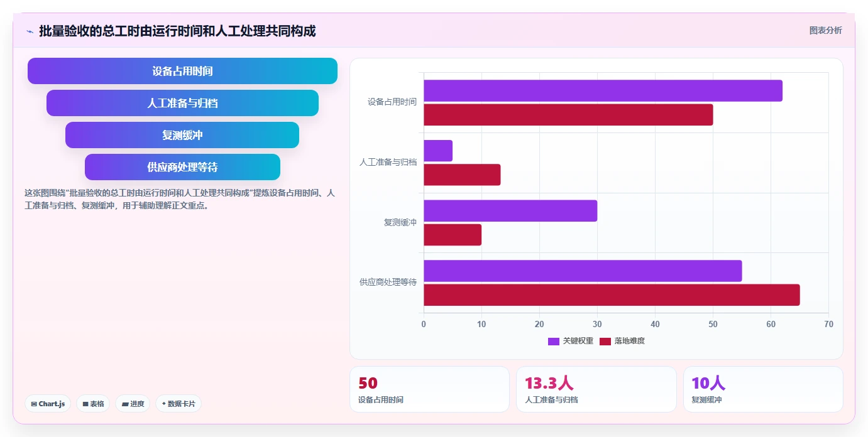This screenshot has height=437, width=868.
Task: Click the lightning icon beside the title
Action: 30,31
